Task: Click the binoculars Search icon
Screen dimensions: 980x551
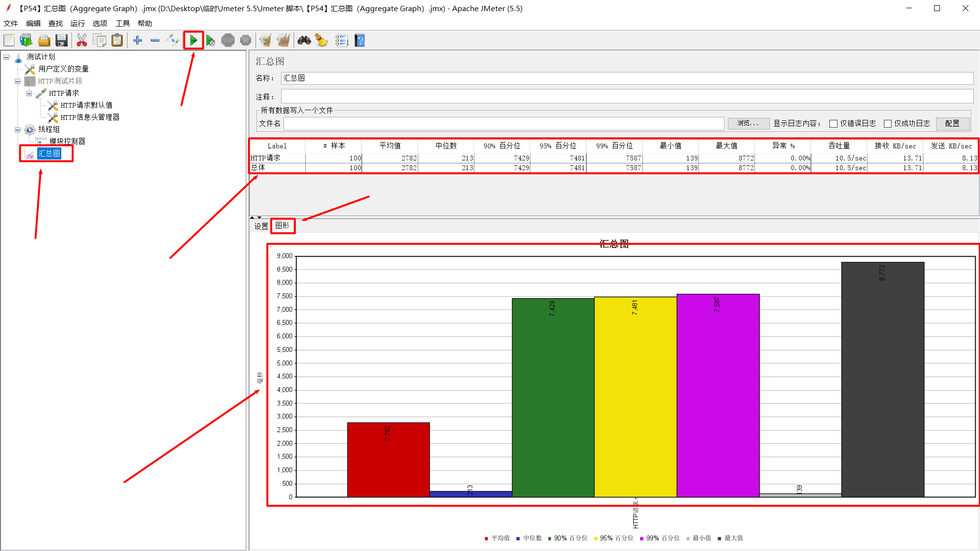Action: (x=304, y=41)
